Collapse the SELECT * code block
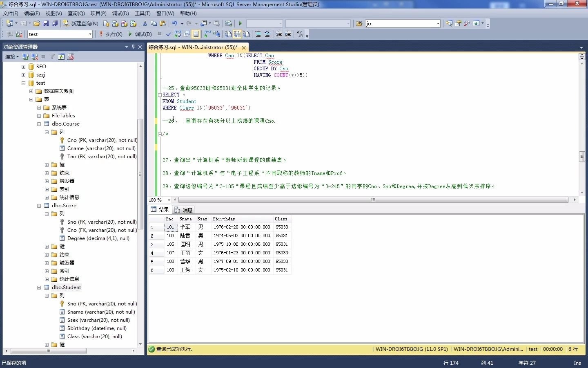This screenshot has width=588, height=368. pyautogui.click(x=160, y=95)
